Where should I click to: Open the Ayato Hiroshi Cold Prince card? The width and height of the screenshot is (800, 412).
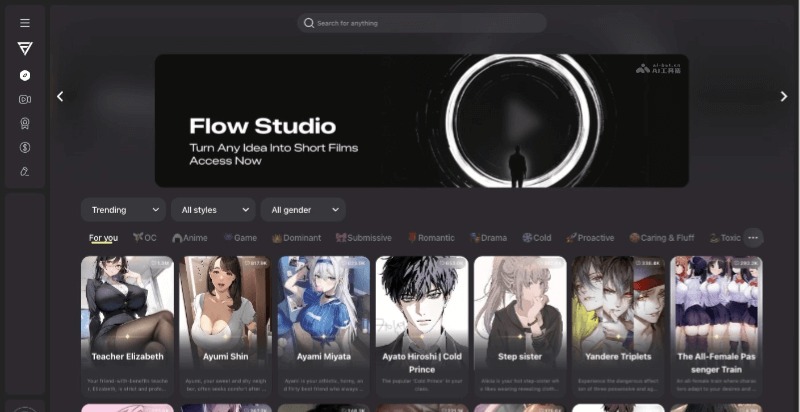point(422,326)
